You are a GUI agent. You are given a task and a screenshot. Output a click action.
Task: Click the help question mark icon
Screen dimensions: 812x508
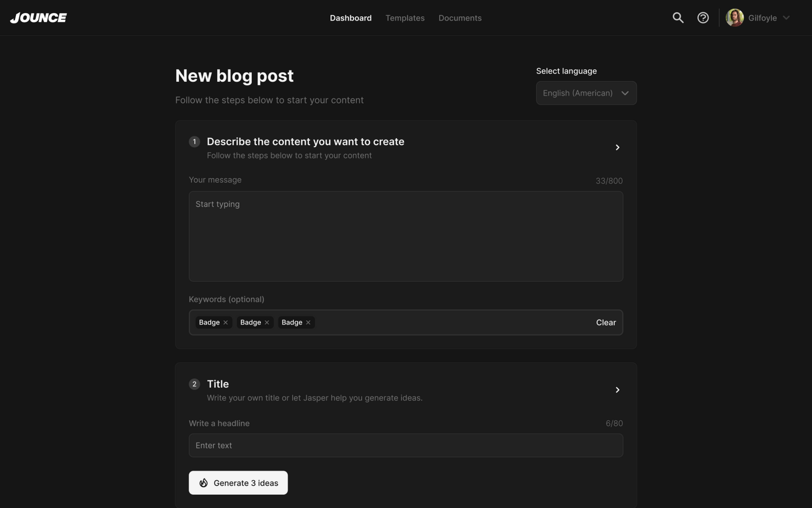pos(703,17)
